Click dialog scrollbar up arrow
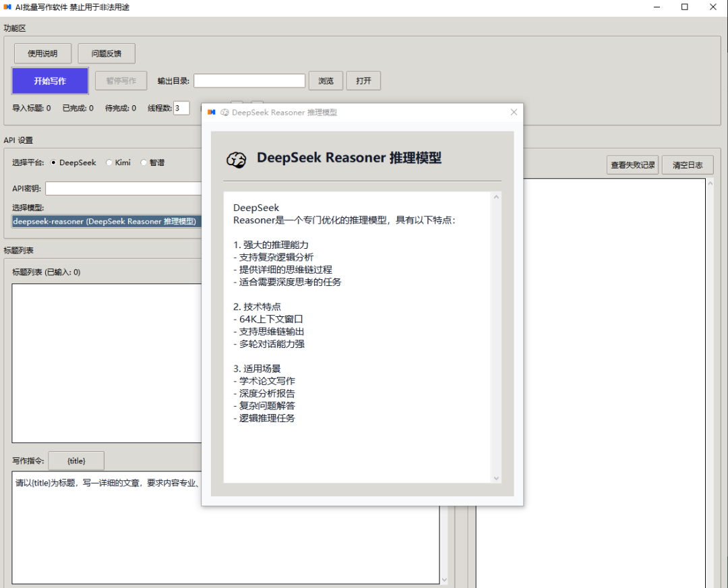The width and height of the screenshot is (728, 588). [496, 198]
